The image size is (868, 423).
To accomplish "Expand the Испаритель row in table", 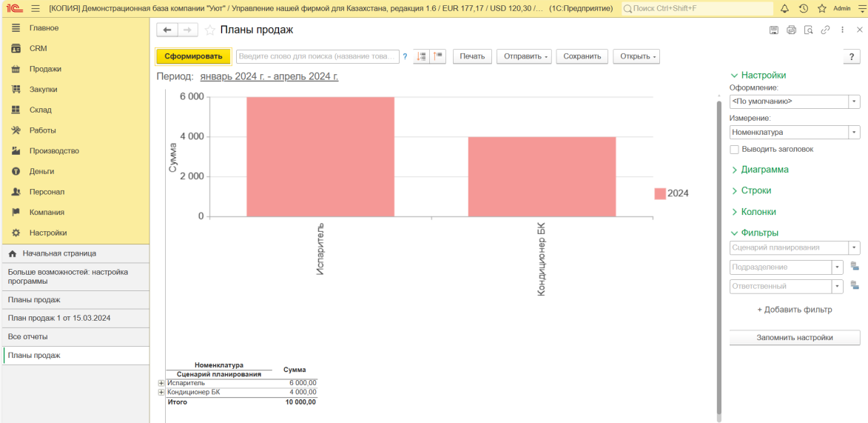I will (x=161, y=383).
